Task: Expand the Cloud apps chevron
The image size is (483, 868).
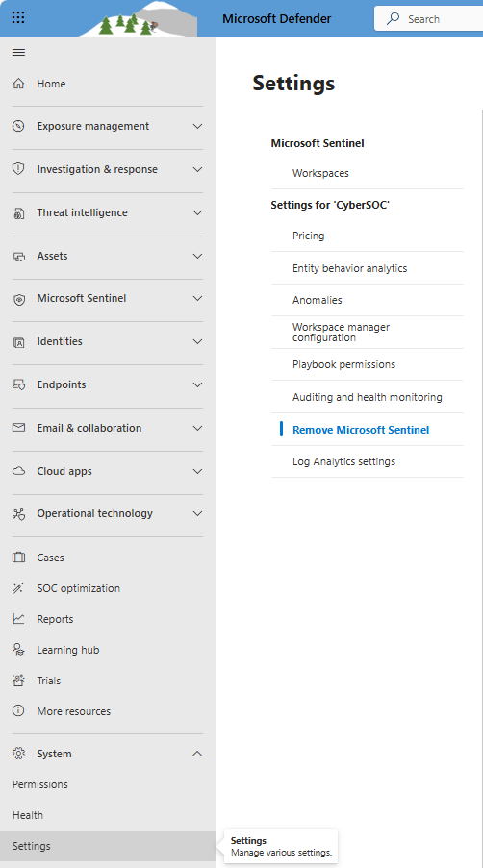Action: tap(197, 471)
